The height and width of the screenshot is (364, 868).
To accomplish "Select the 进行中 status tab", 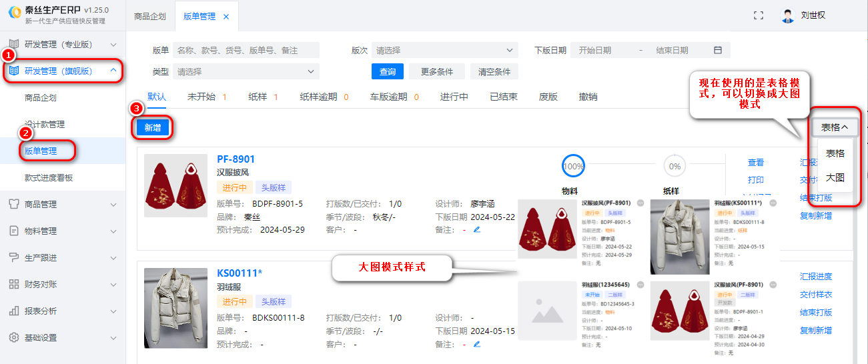I will (454, 97).
